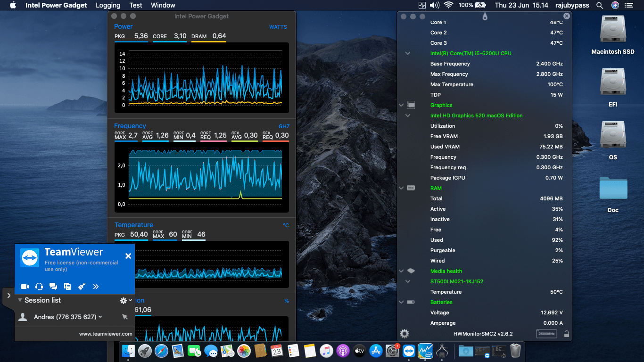Open www.teamviewer.com link
The width and height of the screenshot is (644, 362).
coord(106,334)
